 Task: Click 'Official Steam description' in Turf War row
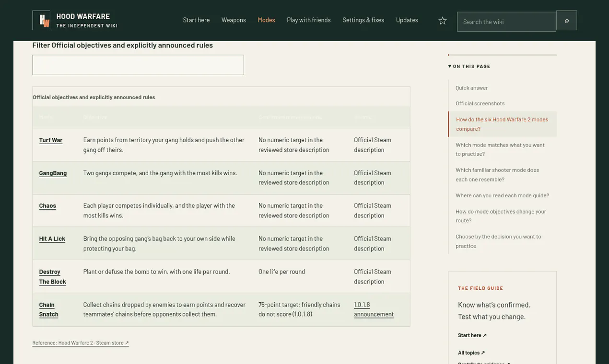(x=373, y=145)
